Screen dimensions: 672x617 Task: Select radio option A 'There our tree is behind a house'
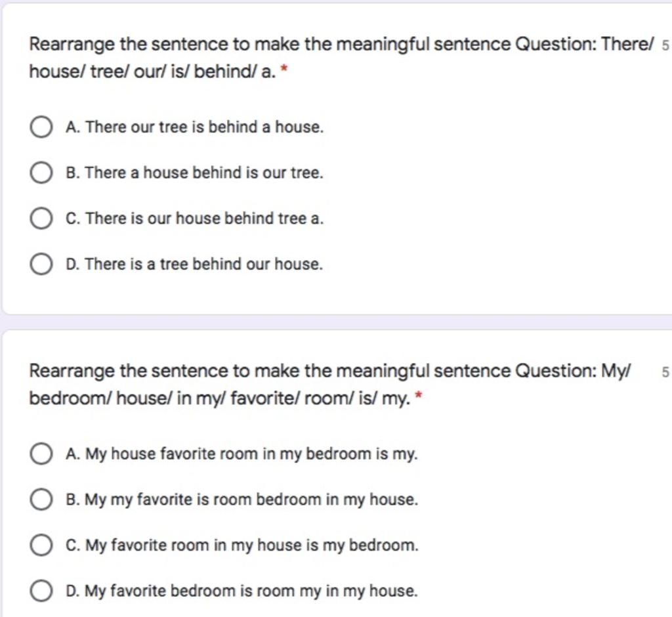41,127
